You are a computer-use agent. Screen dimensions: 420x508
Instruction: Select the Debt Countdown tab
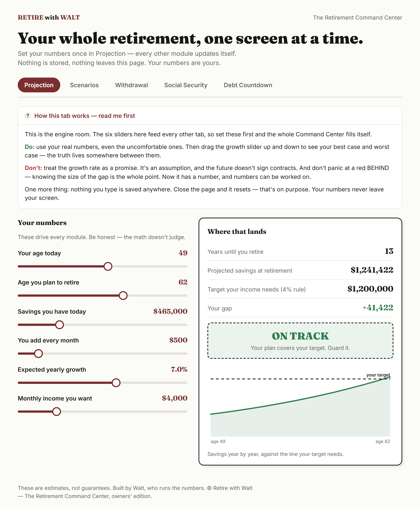click(x=248, y=85)
